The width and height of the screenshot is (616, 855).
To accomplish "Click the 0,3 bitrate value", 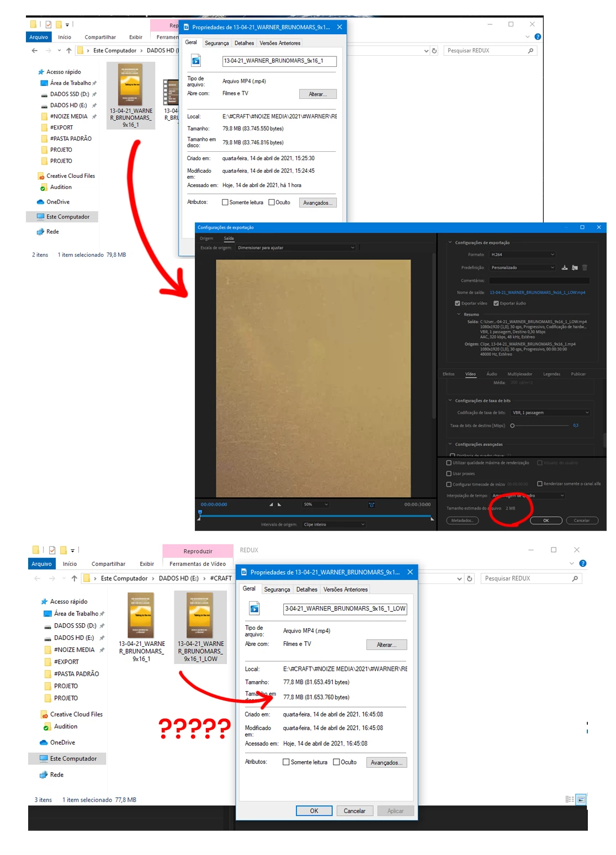I will 576,426.
